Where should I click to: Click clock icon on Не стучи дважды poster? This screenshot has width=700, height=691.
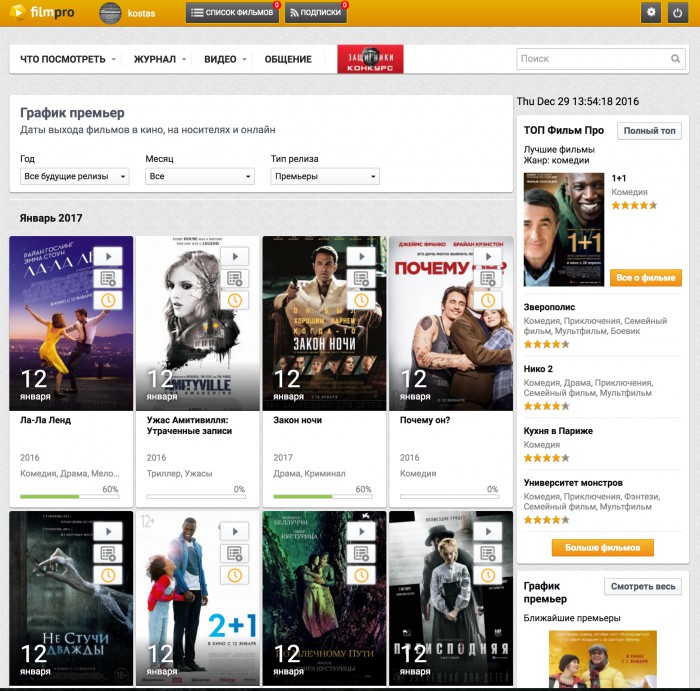(108, 575)
